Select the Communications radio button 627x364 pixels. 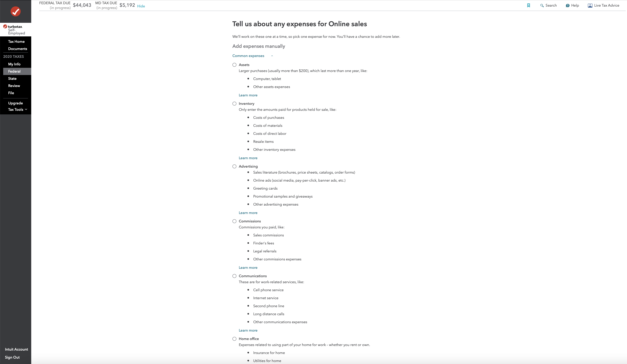tap(234, 276)
